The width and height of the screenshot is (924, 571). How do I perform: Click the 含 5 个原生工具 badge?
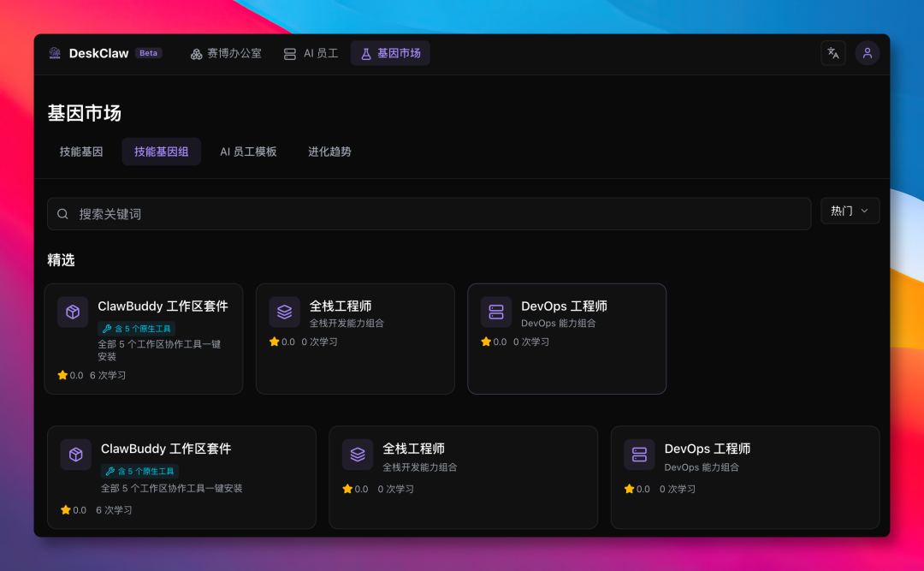click(135, 328)
